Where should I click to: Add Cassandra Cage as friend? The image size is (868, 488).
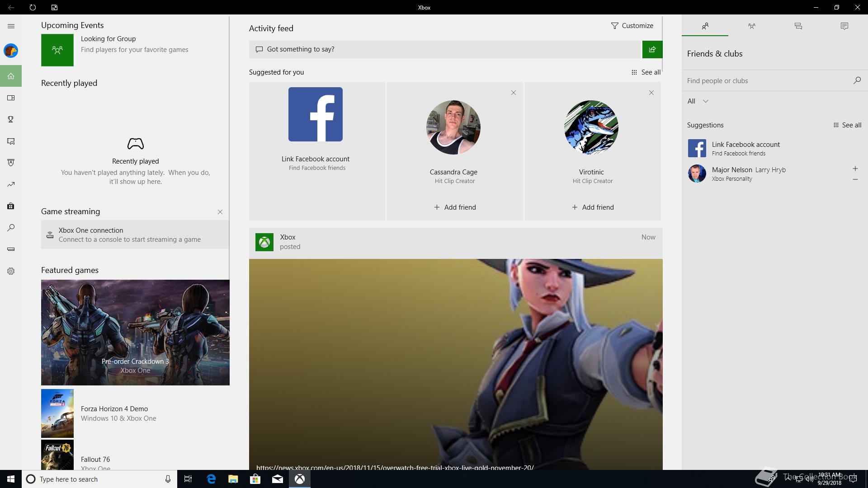click(x=455, y=207)
